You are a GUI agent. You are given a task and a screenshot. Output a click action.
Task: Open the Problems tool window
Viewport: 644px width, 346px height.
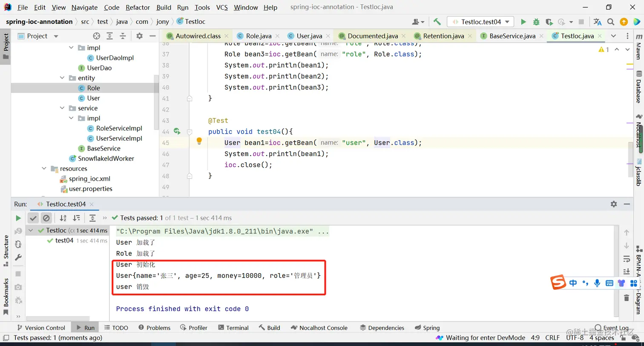tap(155, 328)
